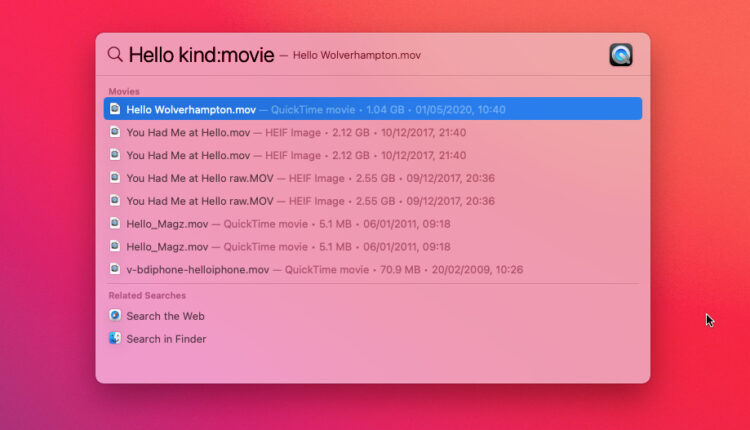750x430 pixels.
Task: Click the QuickTime Player icon in search bar
Action: coord(621,55)
